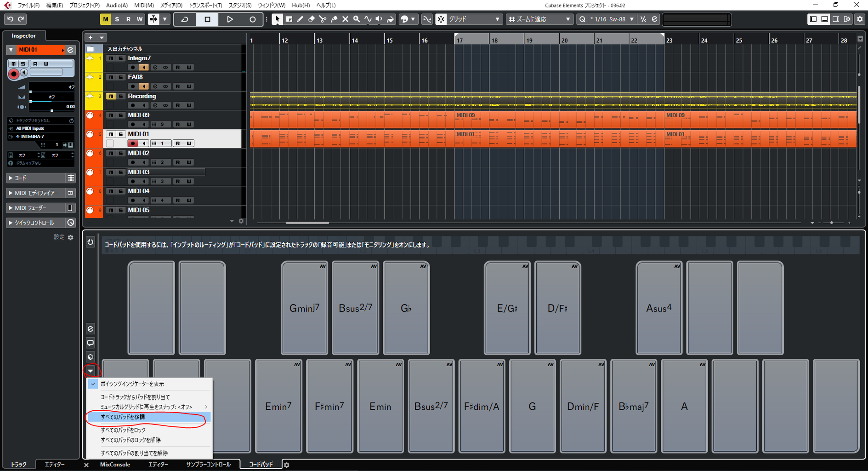Choose すべてのパッドを移調 from the menu
This screenshot has width=868, height=471.
tap(149, 417)
